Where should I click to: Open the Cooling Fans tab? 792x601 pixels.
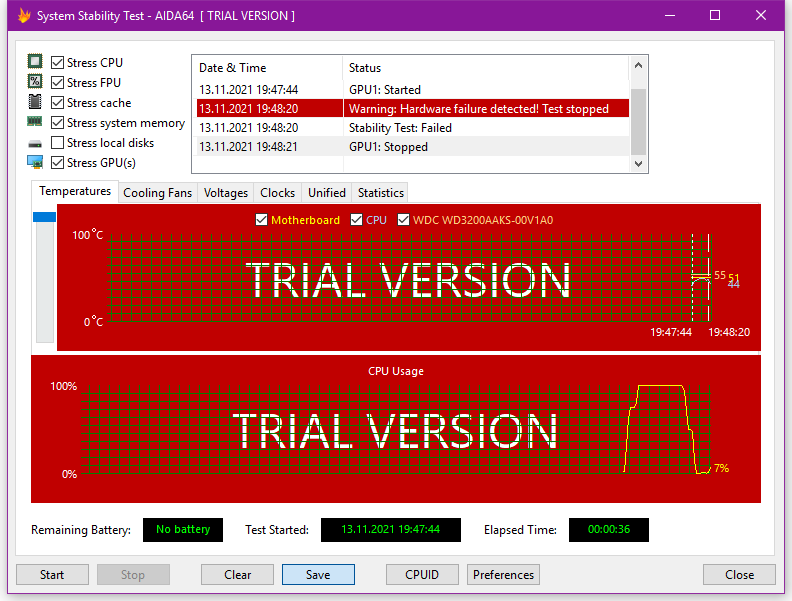tap(158, 193)
